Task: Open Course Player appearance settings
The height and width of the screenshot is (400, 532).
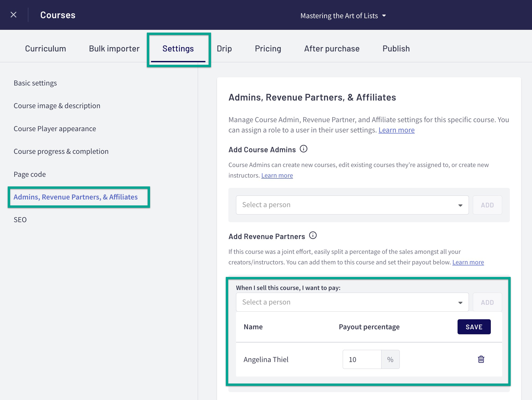Action: pos(55,128)
